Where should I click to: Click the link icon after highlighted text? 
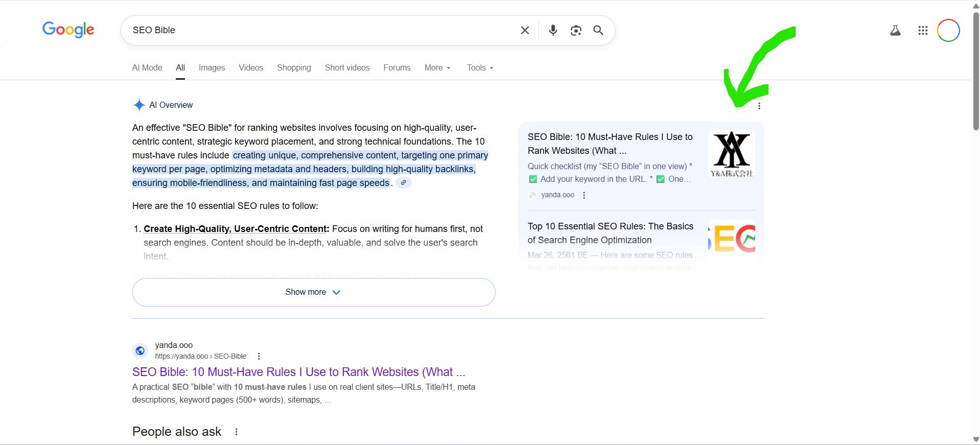pos(404,183)
